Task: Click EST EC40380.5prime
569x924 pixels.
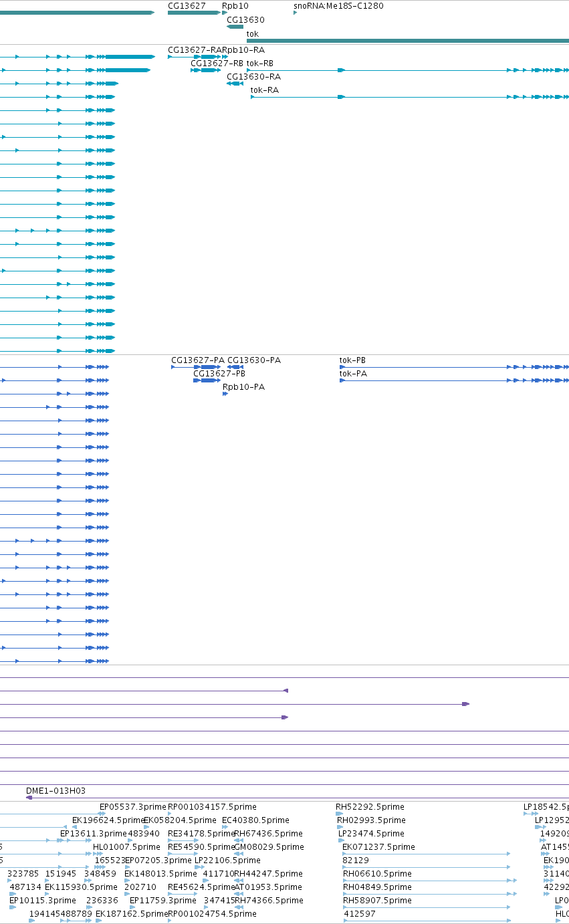Action: point(255,820)
